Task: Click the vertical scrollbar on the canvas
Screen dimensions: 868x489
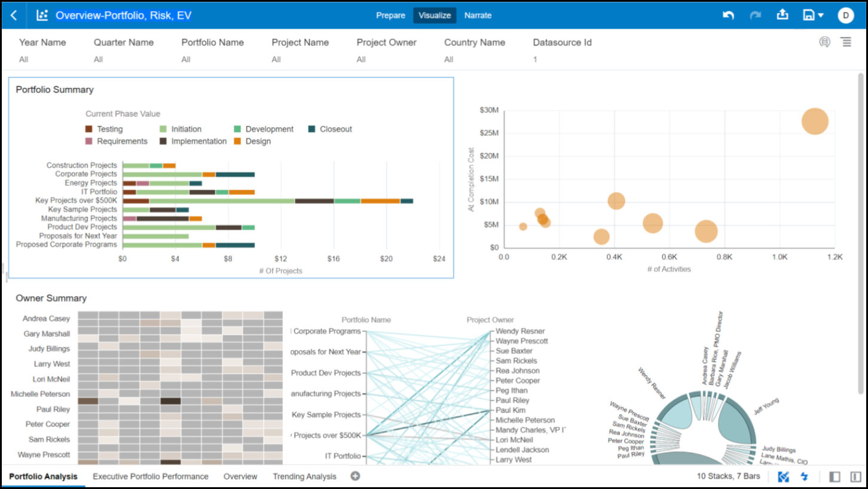Action: 861,233
